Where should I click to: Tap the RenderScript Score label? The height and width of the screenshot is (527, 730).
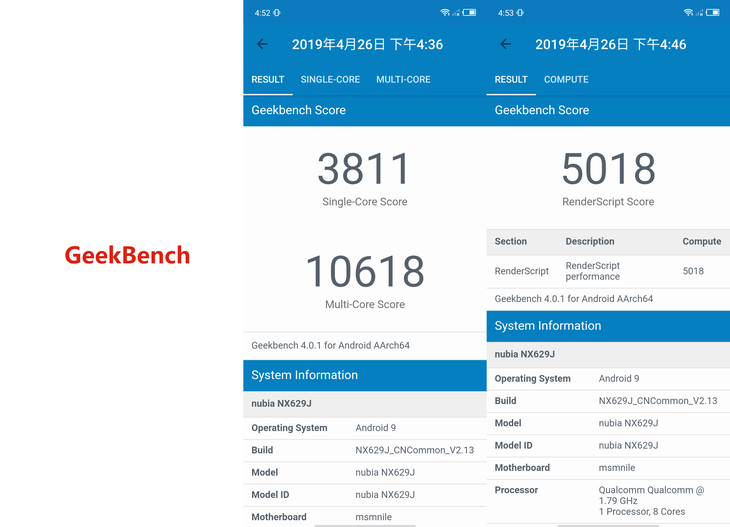[608, 202]
